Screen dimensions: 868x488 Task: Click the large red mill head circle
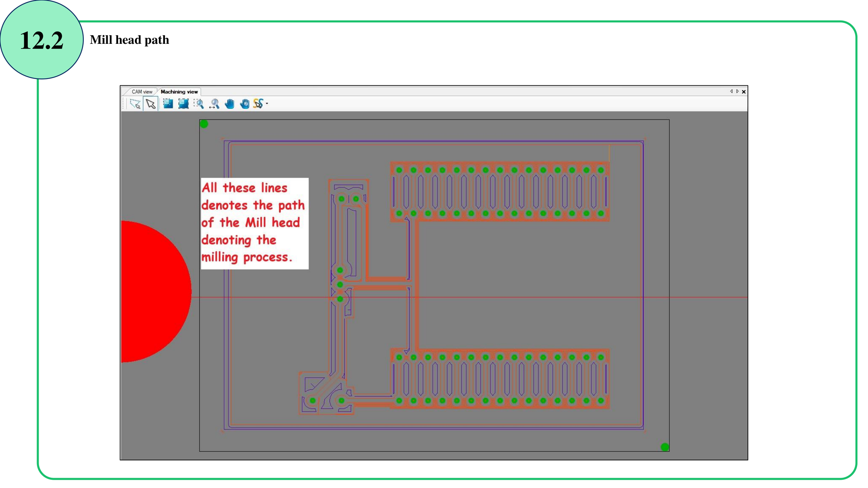[156, 291]
